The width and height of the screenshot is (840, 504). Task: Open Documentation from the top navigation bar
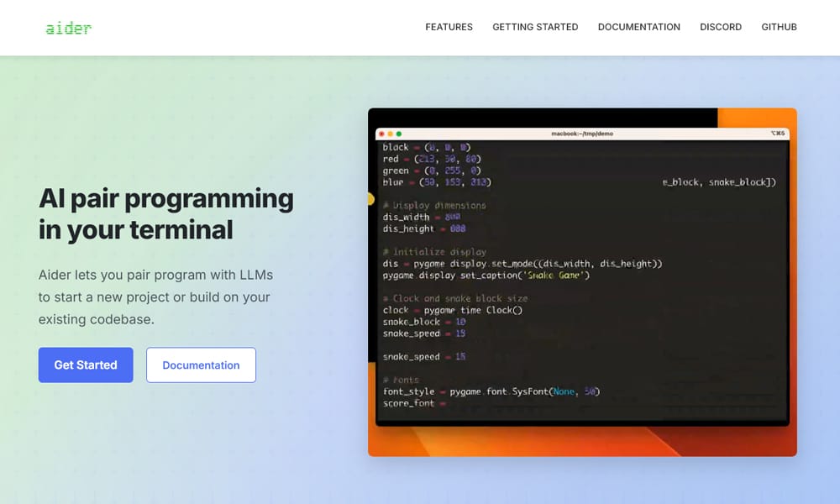click(638, 27)
